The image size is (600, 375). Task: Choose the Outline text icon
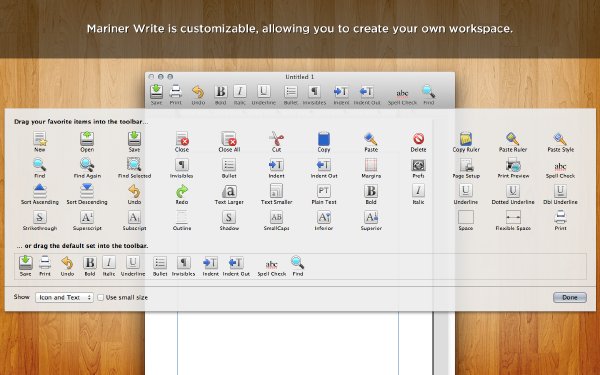click(182, 217)
